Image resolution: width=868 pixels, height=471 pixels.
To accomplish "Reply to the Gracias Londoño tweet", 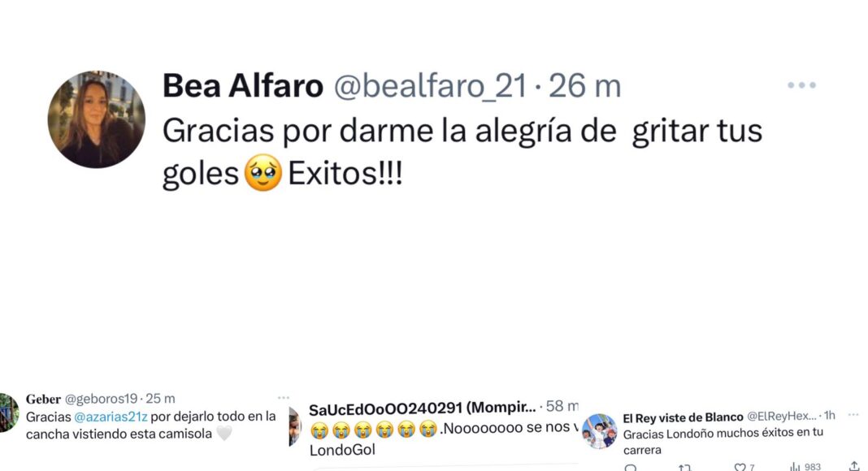I will 631,468.
